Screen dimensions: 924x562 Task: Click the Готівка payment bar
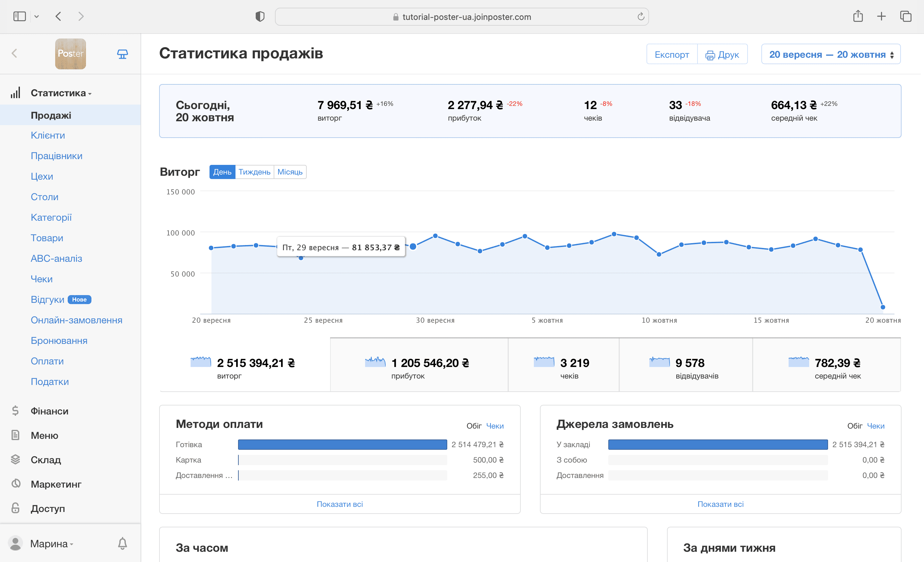click(342, 445)
